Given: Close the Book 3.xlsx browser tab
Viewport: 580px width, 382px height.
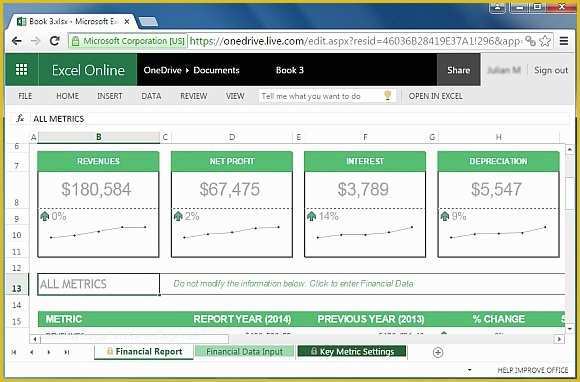Looking at the screenshot, I should [127, 22].
